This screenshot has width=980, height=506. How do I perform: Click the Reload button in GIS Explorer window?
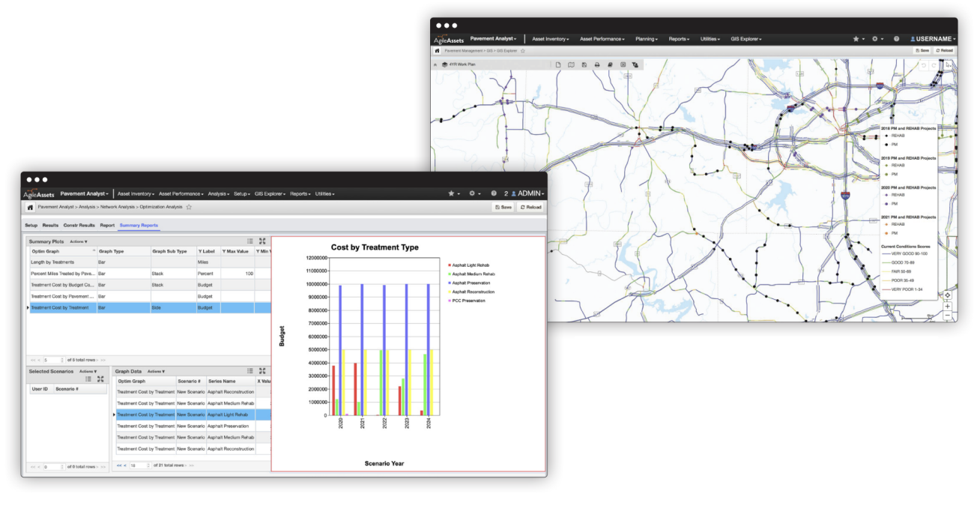coord(944,50)
